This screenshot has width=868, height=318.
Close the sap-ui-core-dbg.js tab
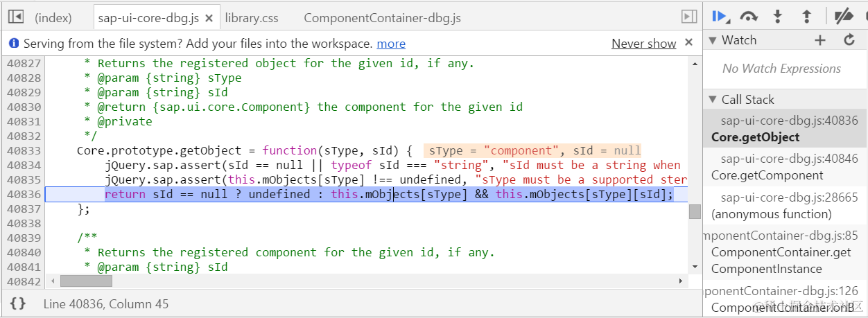click(x=210, y=18)
